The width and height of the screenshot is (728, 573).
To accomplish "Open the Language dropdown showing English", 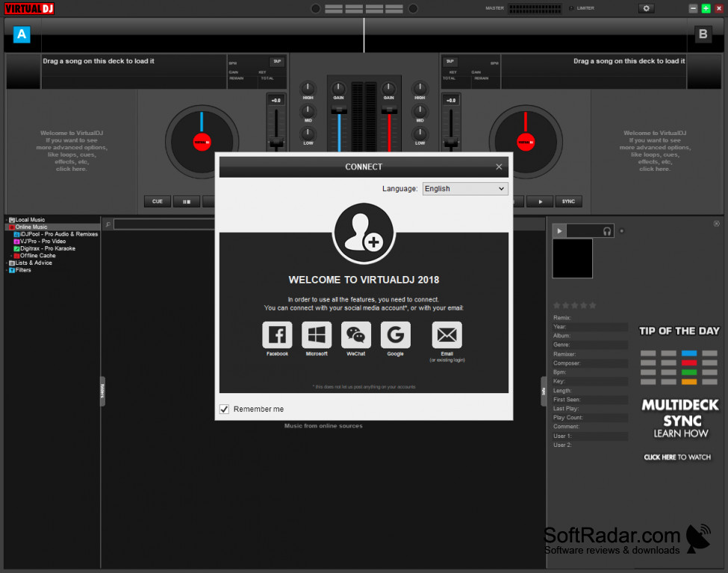I will click(465, 188).
